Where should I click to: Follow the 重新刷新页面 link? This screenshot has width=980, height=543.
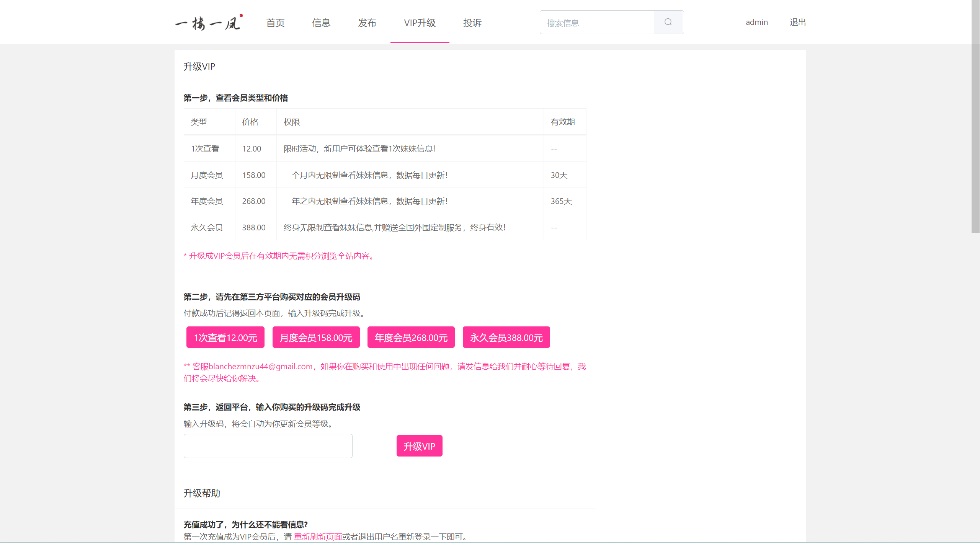[318, 536]
